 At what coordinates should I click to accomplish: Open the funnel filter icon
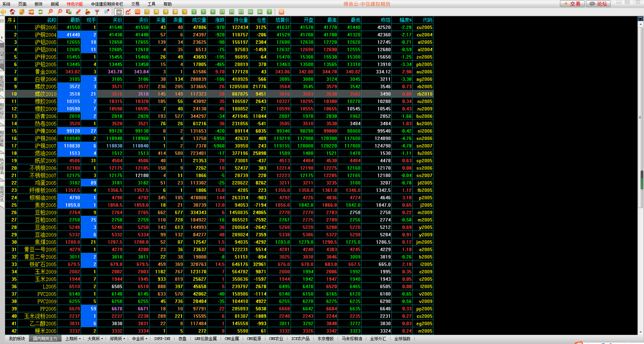(x=97, y=12)
